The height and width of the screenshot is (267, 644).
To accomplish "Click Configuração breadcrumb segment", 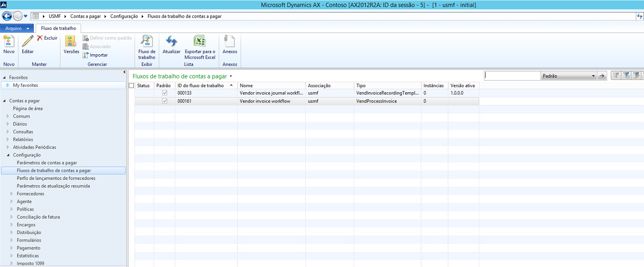I will 124,16.
